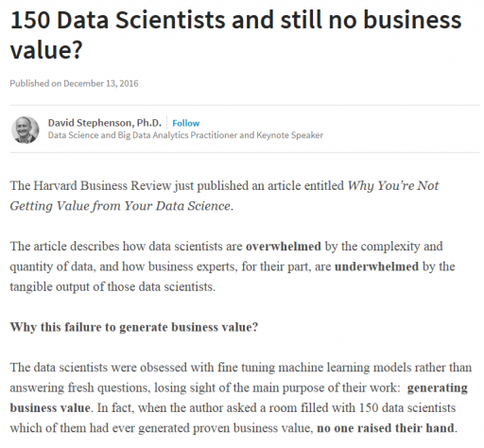Image resolution: width=484 pixels, height=448 pixels.
Task: Click the published date December 13, 2016
Action: coord(74,83)
